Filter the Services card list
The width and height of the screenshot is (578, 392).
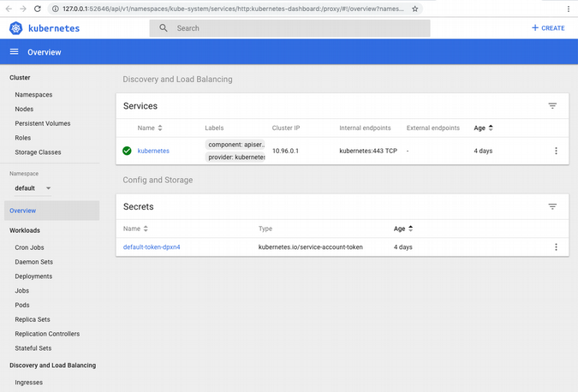552,106
